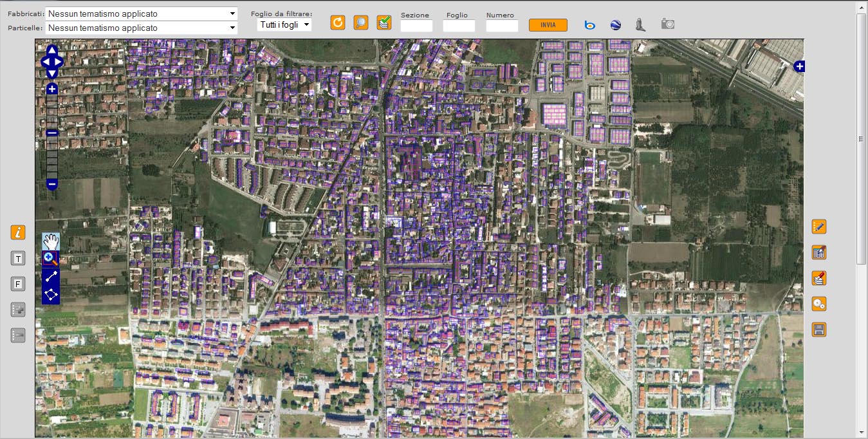Pan the map south with down arrow

point(52,73)
